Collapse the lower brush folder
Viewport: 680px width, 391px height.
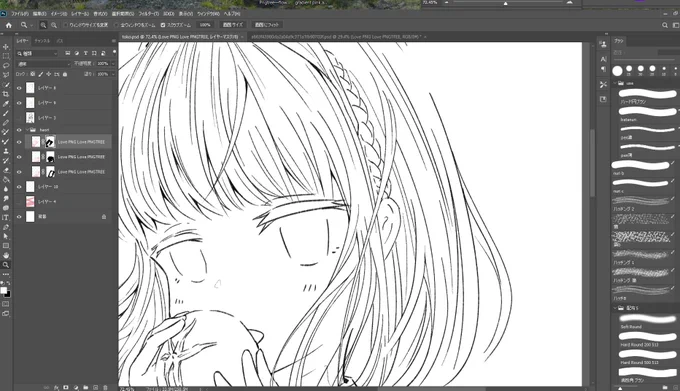pos(615,308)
